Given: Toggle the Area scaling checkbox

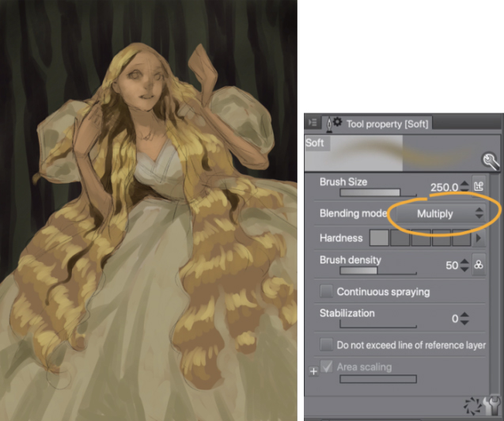Looking at the screenshot, I should [x=326, y=367].
